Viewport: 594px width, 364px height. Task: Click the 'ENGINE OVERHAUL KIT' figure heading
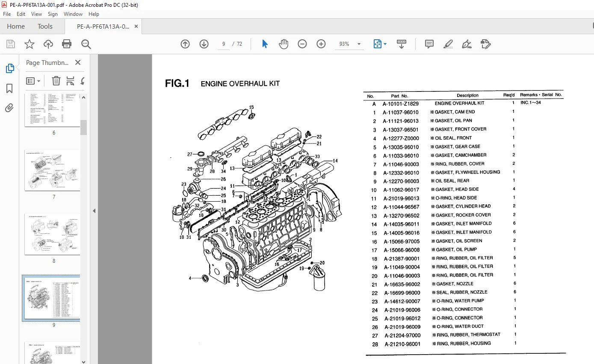click(240, 84)
